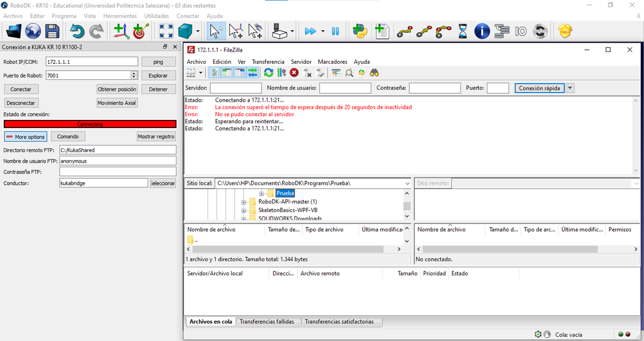Viewport: 644px width, 341px height.
Task: Expand the RoboDK-API-master (1) folder
Action: click(244, 202)
